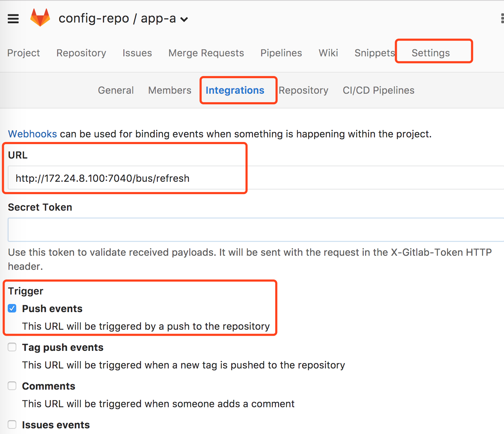Click the GitLab fox logo
The height and width of the screenshot is (434, 504).
(x=40, y=18)
